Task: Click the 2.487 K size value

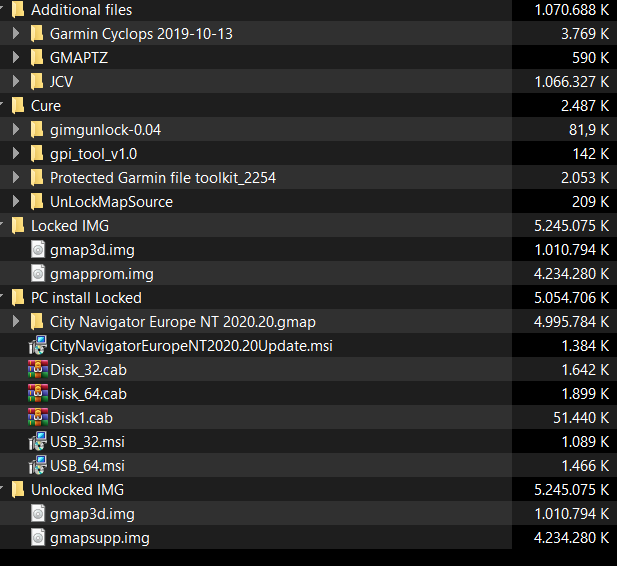Action: click(585, 106)
